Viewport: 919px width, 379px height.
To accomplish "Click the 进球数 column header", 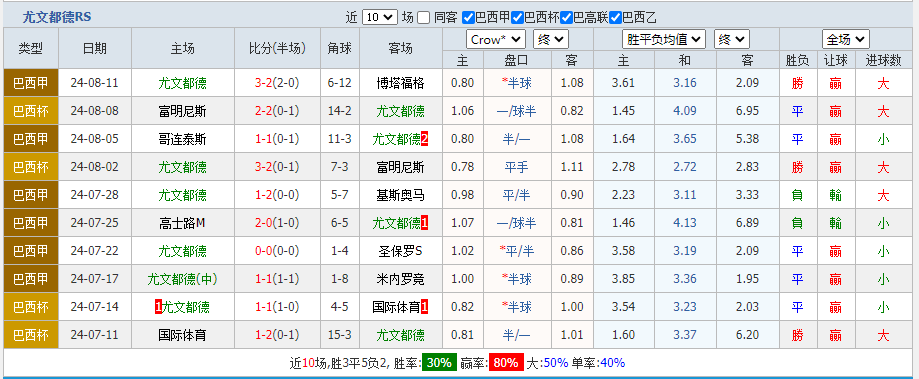I will pyautogui.click(x=883, y=60).
